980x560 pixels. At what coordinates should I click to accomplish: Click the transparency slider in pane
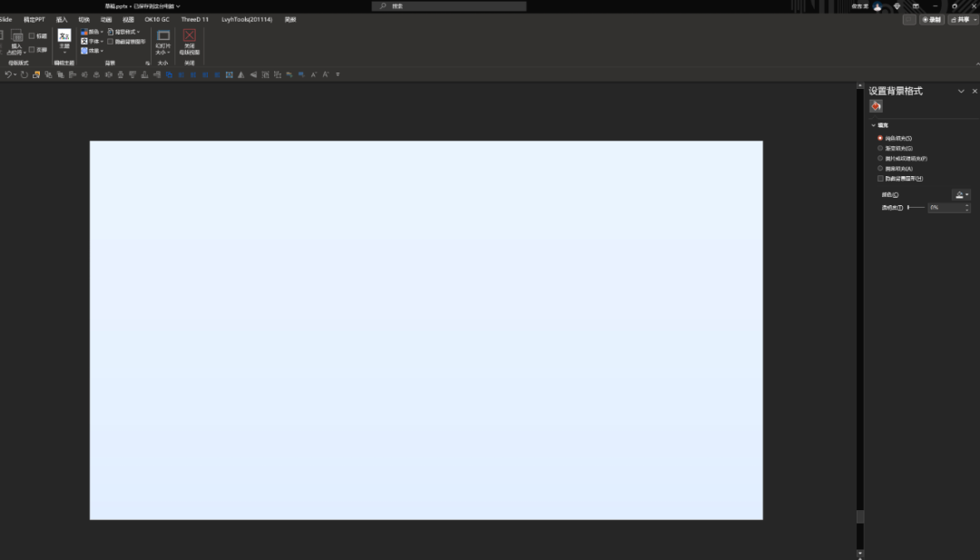[x=916, y=208]
